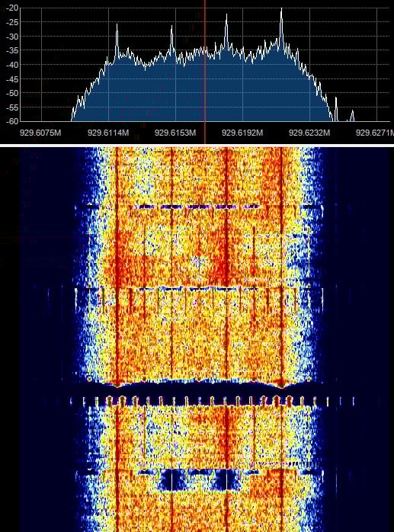Click the 929.6153M frequency axis label

click(x=175, y=133)
